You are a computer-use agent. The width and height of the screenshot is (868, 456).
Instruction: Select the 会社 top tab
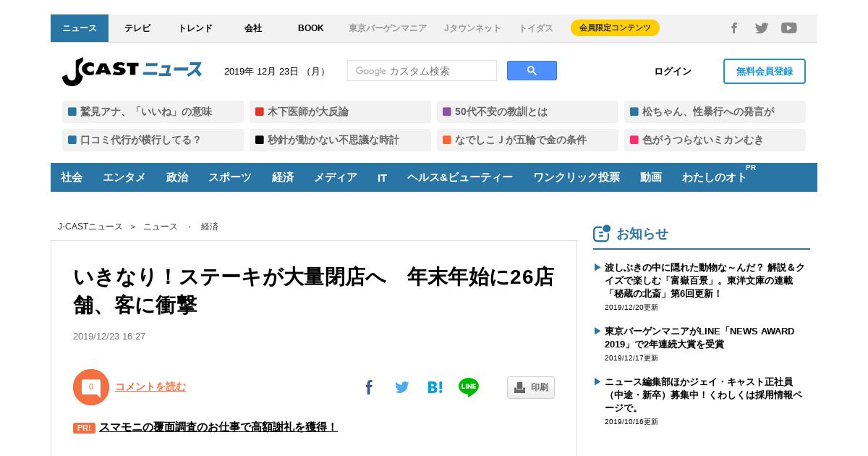tap(253, 28)
